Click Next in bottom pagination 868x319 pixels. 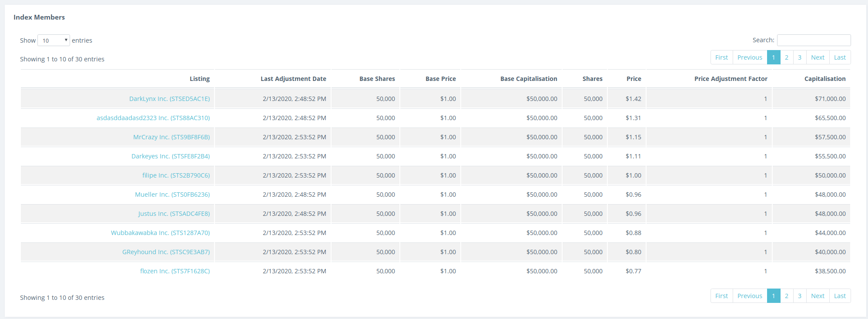pos(818,296)
